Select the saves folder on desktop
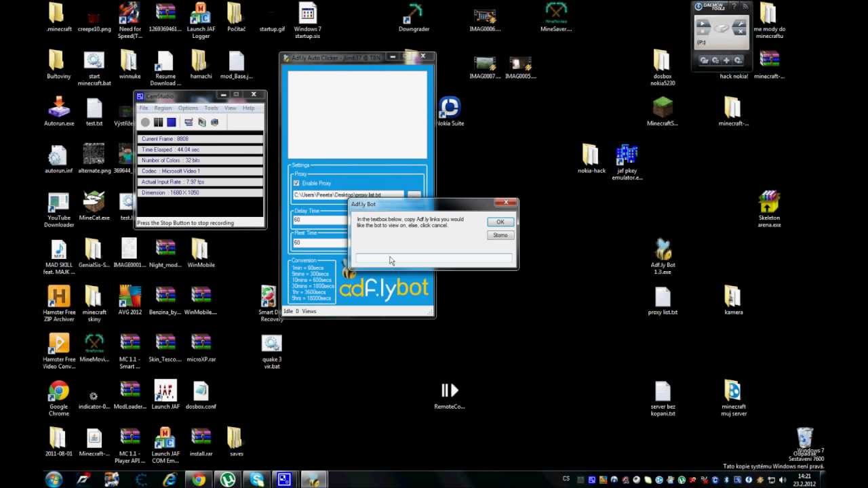Screen dimensions: 868x488 click(236, 442)
